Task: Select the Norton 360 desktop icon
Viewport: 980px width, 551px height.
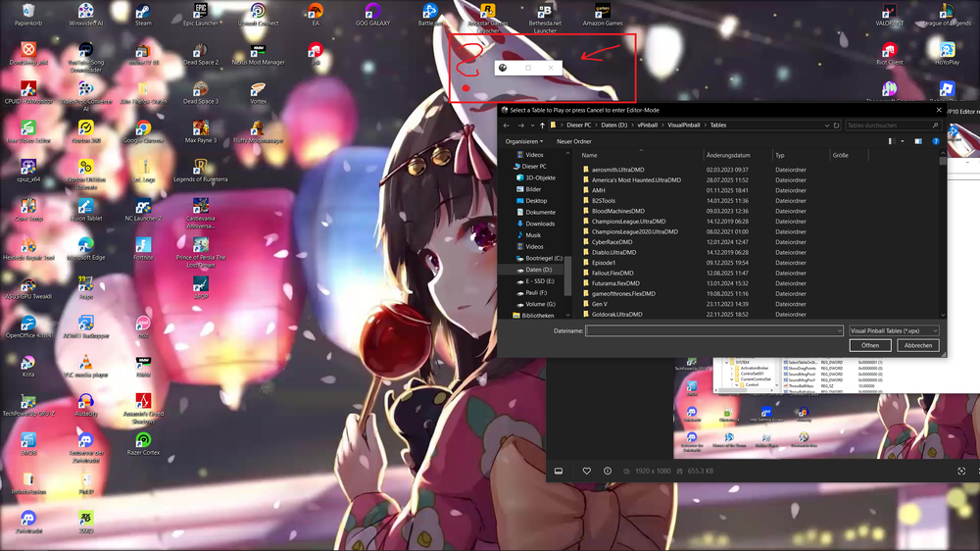Action: point(85,132)
